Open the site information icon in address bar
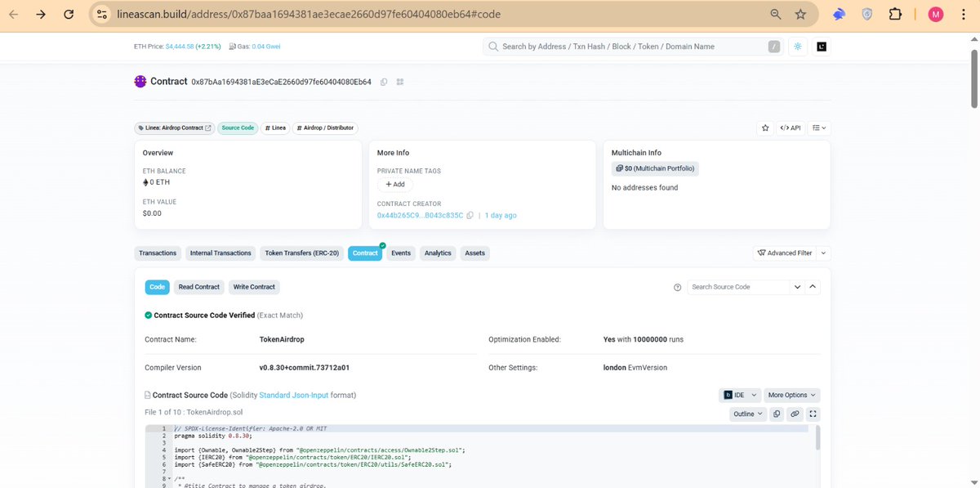Screen dimensions: 980x488 [102, 15]
